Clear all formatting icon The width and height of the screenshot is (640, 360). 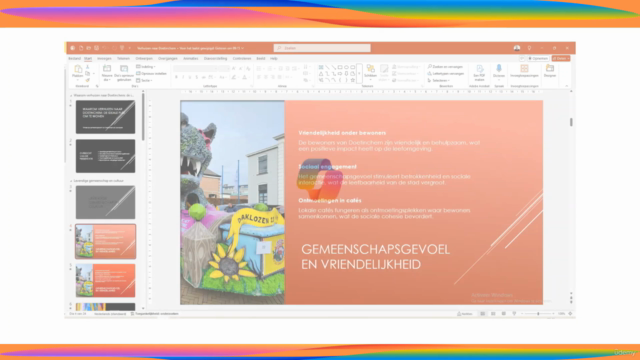(248, 69)
